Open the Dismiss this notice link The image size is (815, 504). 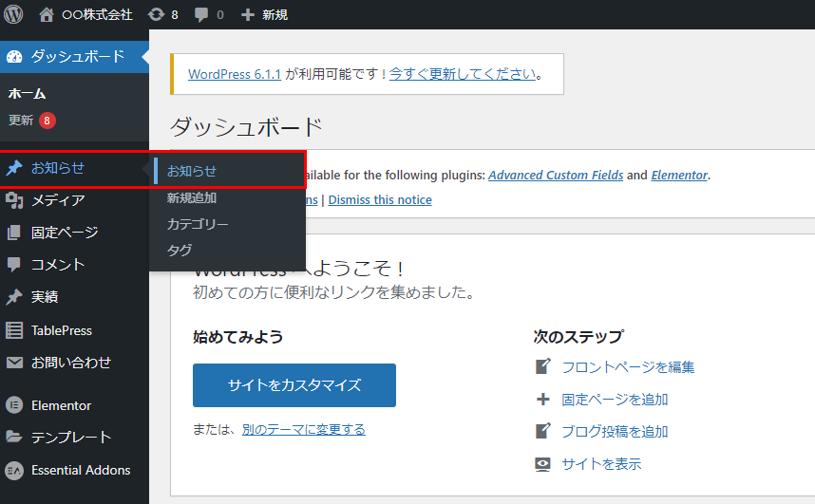380,200
